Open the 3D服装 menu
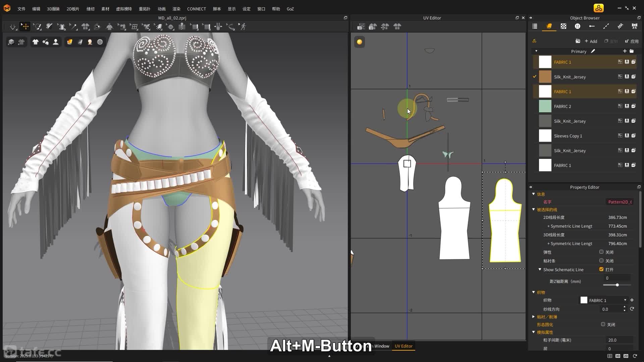Viewport: 644px width, 362px height. click(53, 9)
